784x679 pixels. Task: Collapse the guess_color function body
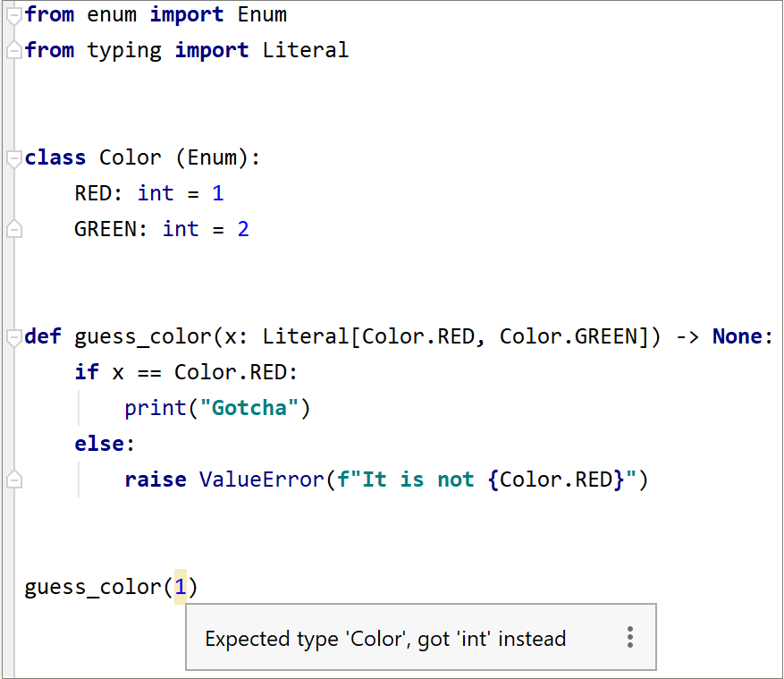click(x=13, y=335)
